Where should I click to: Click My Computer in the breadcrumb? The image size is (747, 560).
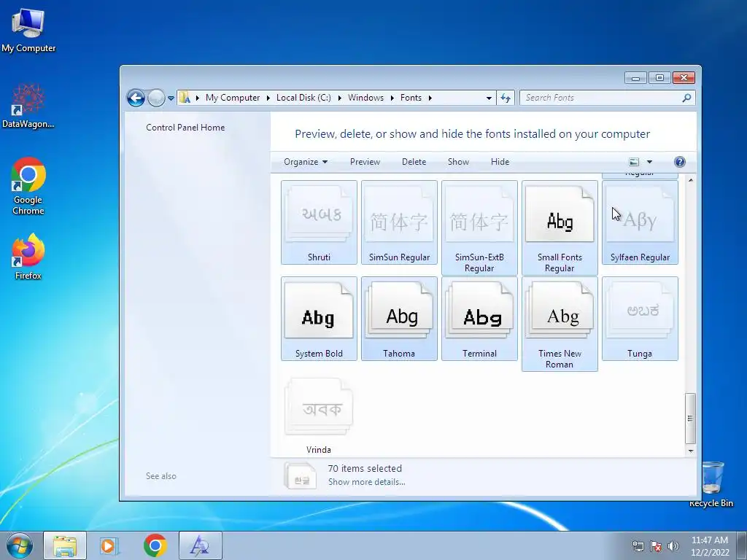point(233,98)
